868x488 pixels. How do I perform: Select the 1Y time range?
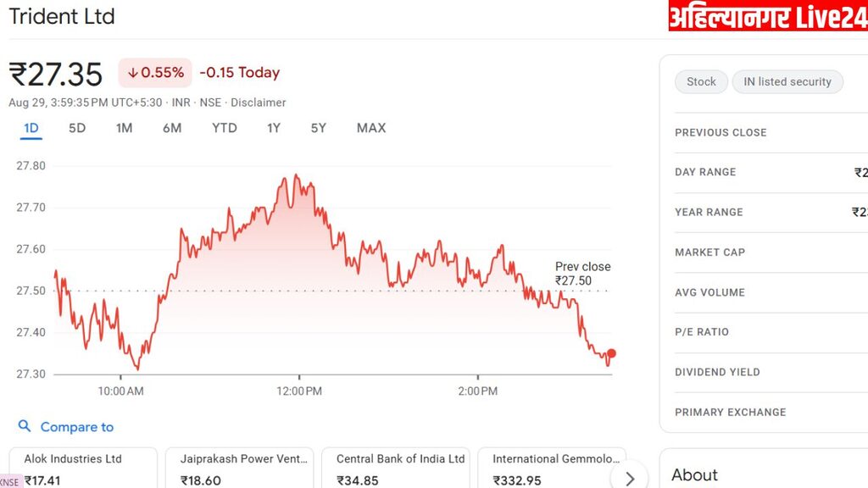coord(274,128)
